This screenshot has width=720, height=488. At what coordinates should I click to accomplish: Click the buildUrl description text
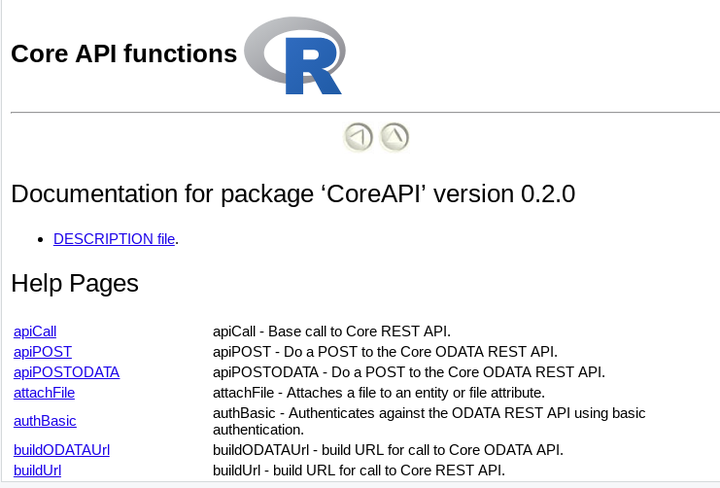[x=358, y=470]
